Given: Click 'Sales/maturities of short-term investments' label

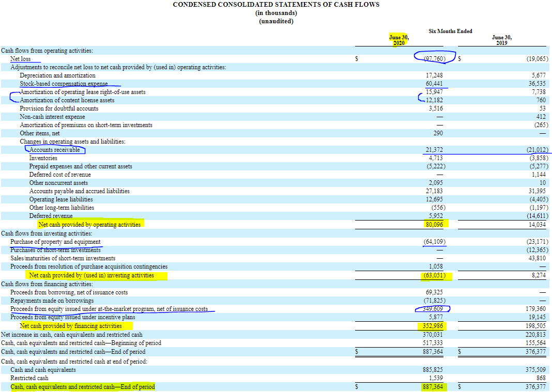Looking at the screenshot, I should click(63, 258).
